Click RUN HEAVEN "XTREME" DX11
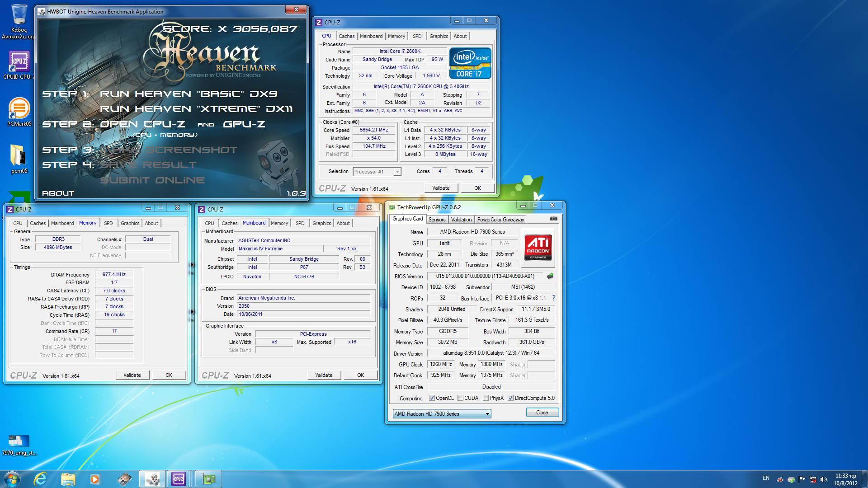Screen dimensions: 868x488 tap(196, 109)
